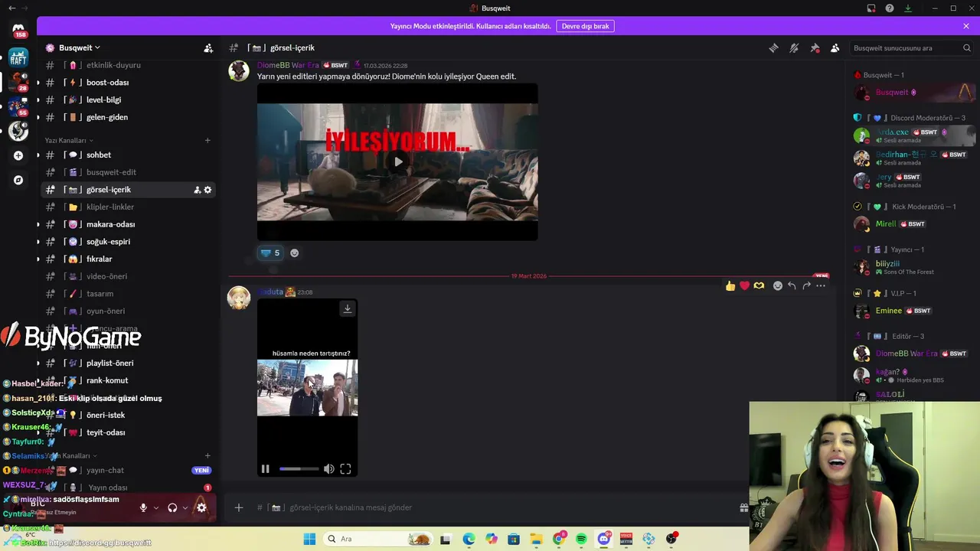Open edit channel gear for görsel-içerik
Viewport: 980px width, 551px height.
coord(207,190)
